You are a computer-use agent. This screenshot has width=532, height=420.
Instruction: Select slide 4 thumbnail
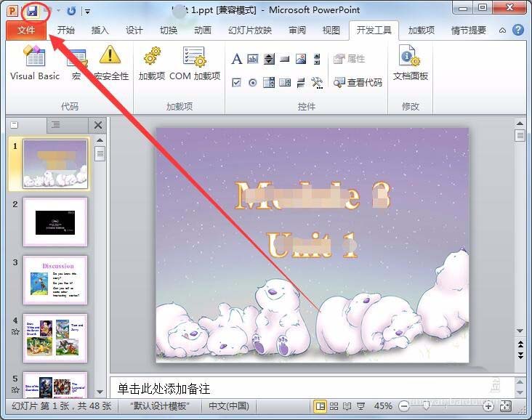tap(55, 338)
